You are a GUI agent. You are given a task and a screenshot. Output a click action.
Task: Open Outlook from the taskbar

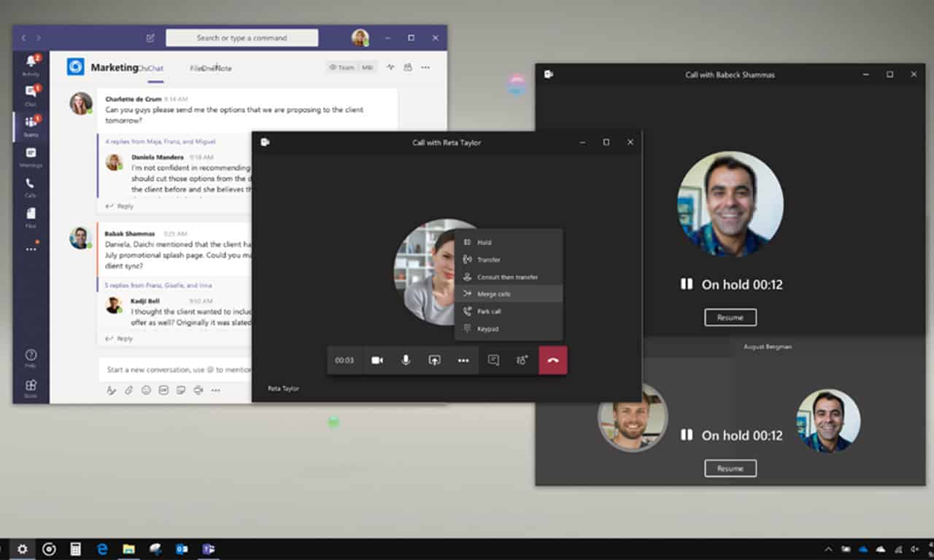pos(182,549)
